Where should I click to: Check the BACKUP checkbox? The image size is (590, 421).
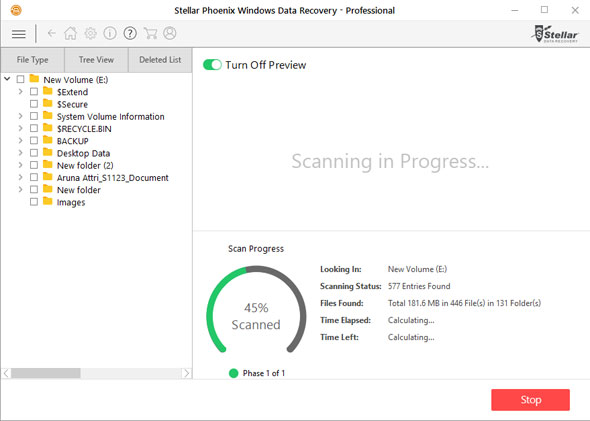pos(34,140)
